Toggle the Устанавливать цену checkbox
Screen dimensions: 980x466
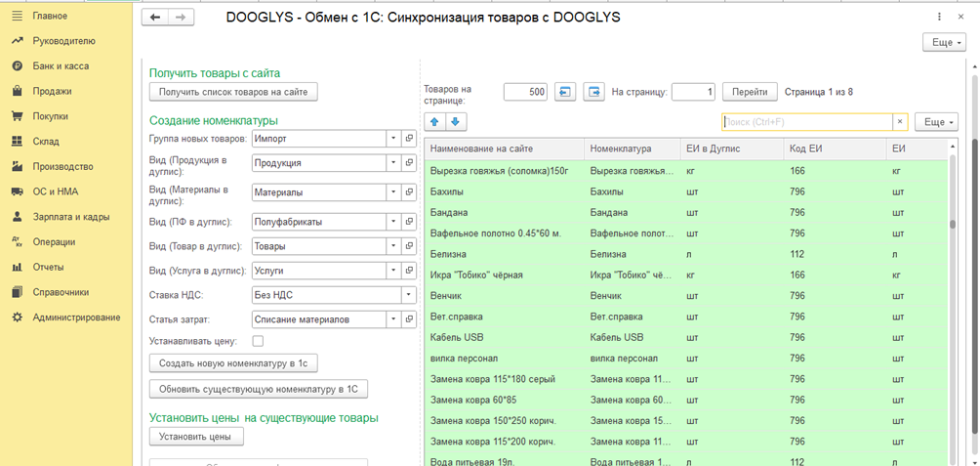(258, 341)
